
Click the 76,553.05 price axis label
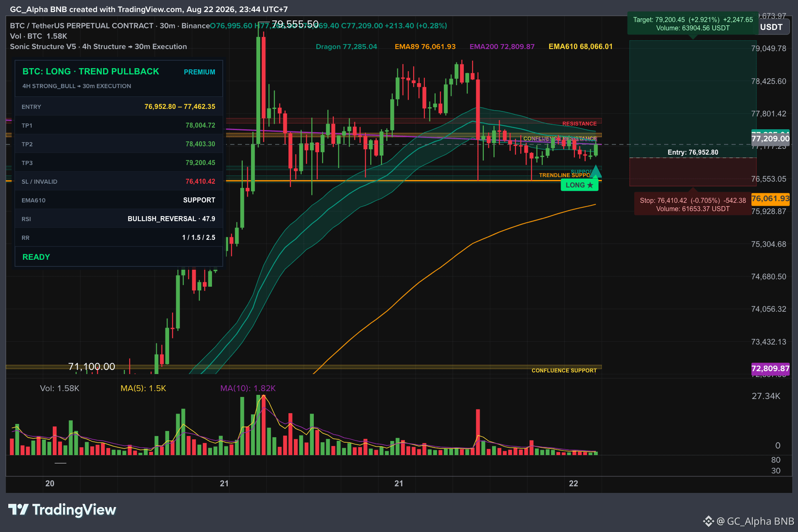click(768, 179)
